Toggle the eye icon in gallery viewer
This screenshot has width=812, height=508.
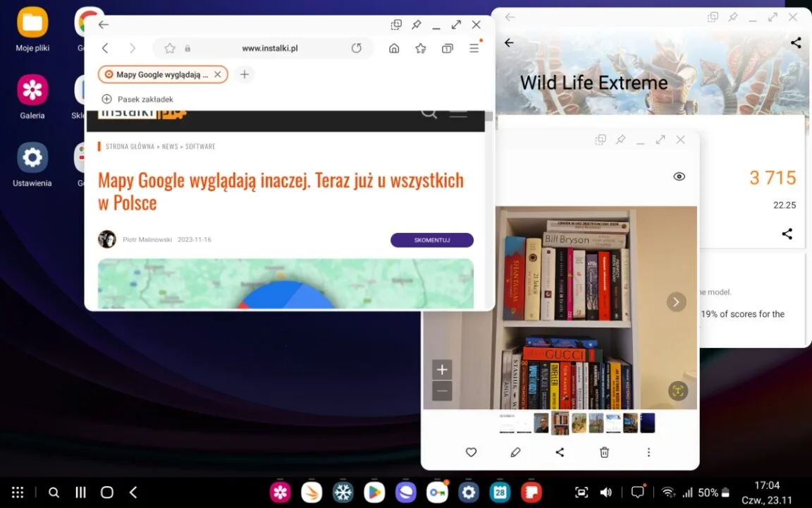[x=679, y=176]
